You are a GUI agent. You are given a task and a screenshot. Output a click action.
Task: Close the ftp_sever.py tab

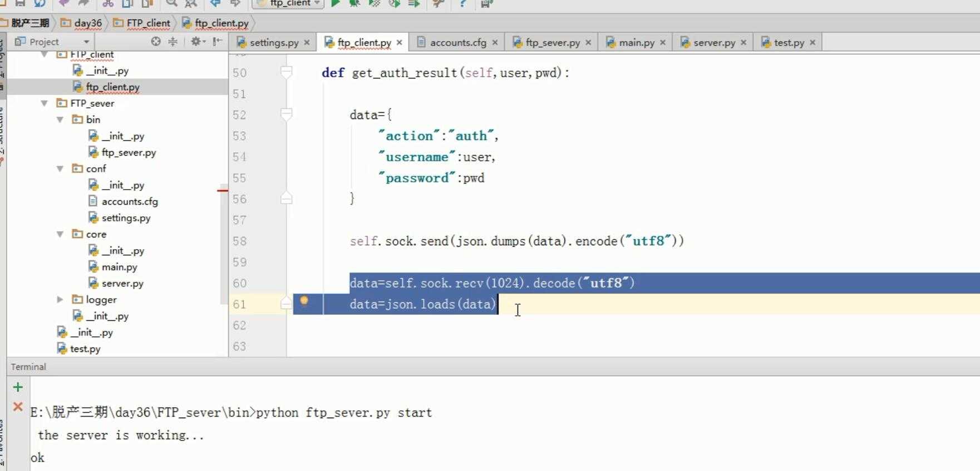588,42
